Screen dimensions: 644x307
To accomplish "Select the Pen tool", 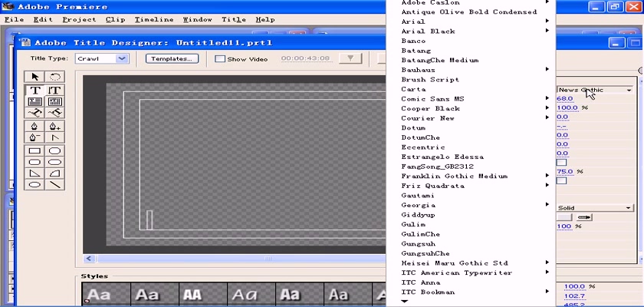I will (35, 126).
